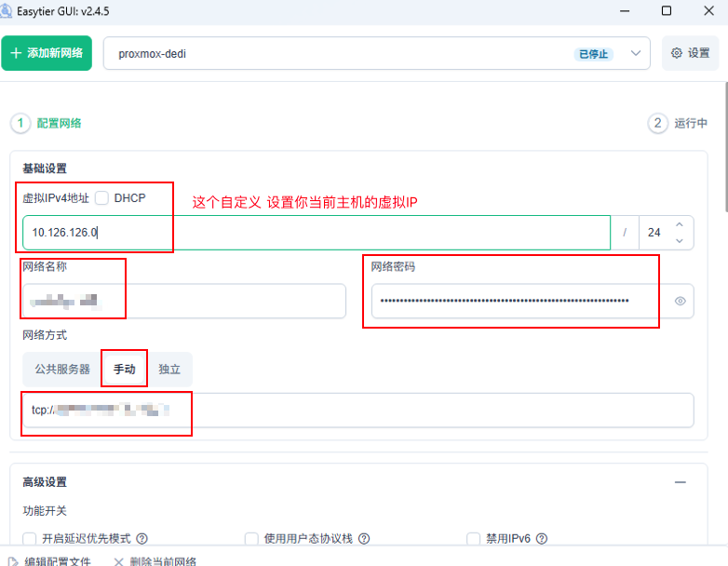The height and width of the screenshot is (566, 728).
Task: Switch to 独立 network mode
Action: click(169, 370)
